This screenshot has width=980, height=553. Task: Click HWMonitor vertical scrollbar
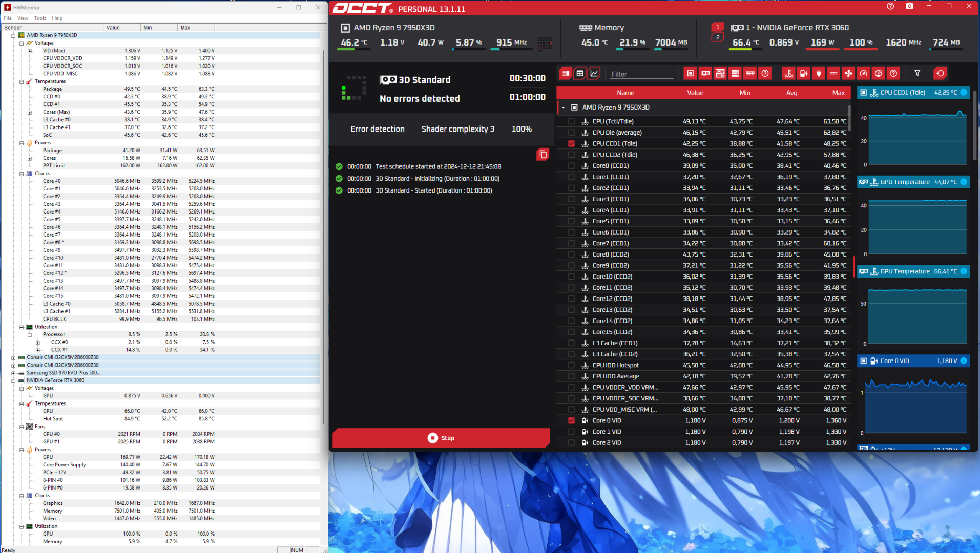324,237
